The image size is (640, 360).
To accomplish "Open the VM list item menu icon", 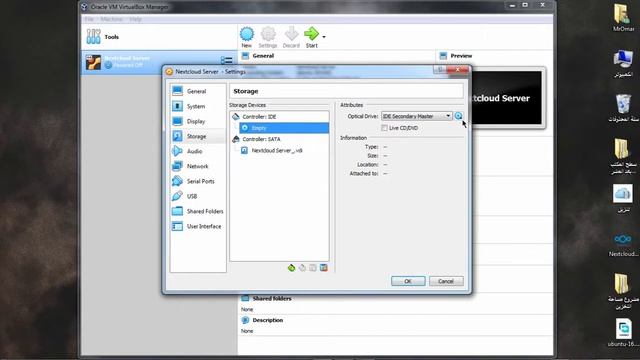I will tap(227, 61).
